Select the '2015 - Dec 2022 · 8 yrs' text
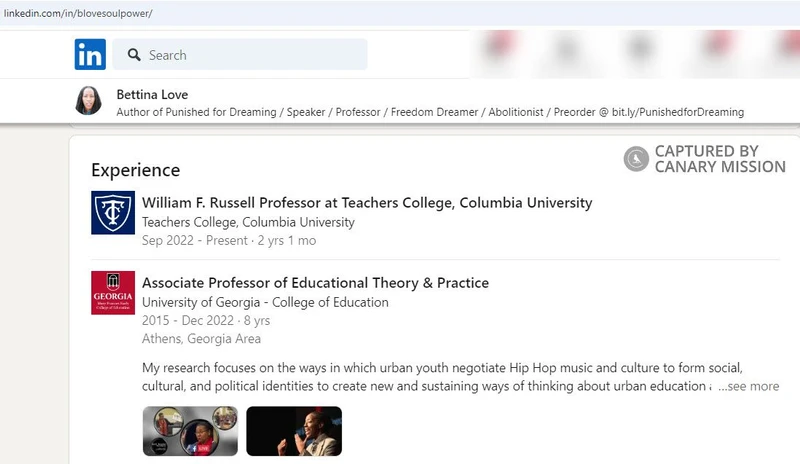The height and width of the screenshot is (464, 800). (x=206, y=321)
